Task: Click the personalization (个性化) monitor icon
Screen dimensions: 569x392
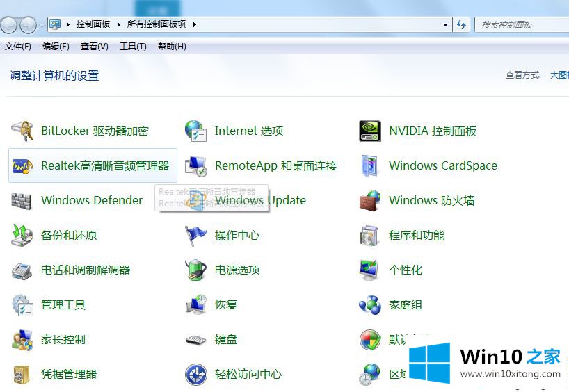Action: tap(369, 270)
